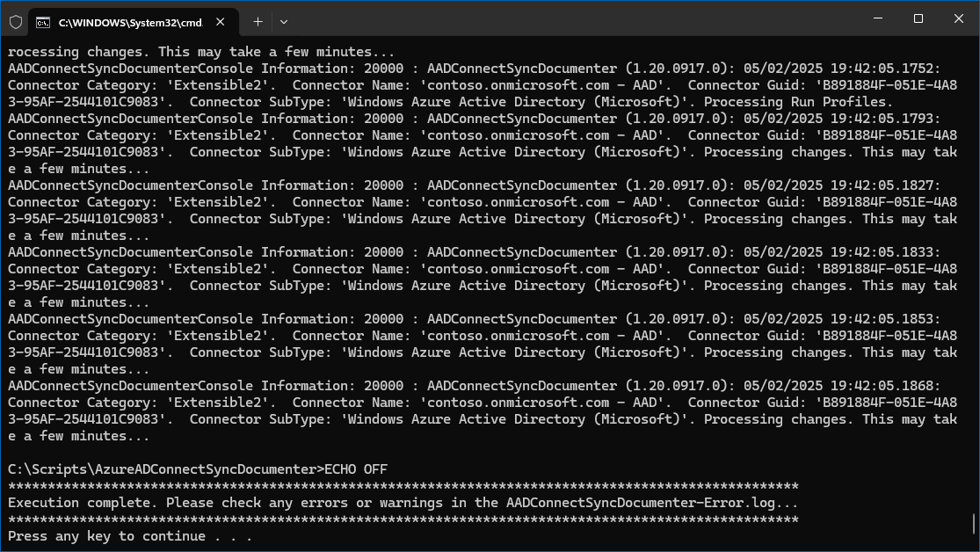Click the cmd icon on the tab

43,23
